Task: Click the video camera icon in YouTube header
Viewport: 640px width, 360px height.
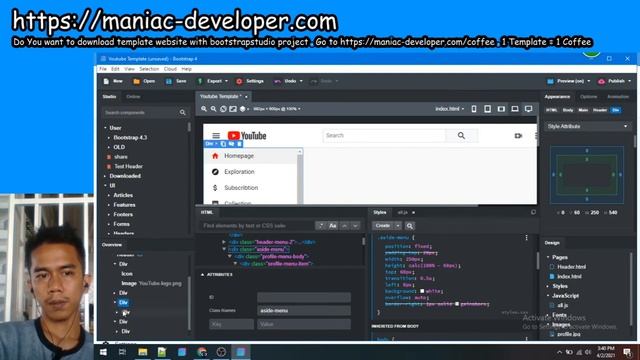Action: (x=518, y=136)
